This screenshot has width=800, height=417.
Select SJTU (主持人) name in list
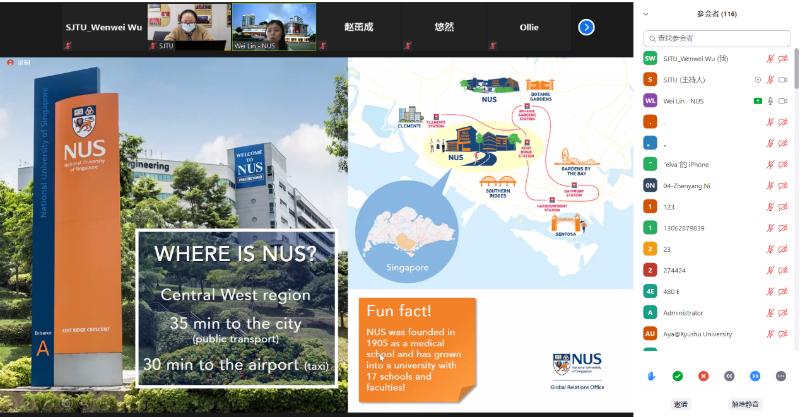[x=684, y=80]
